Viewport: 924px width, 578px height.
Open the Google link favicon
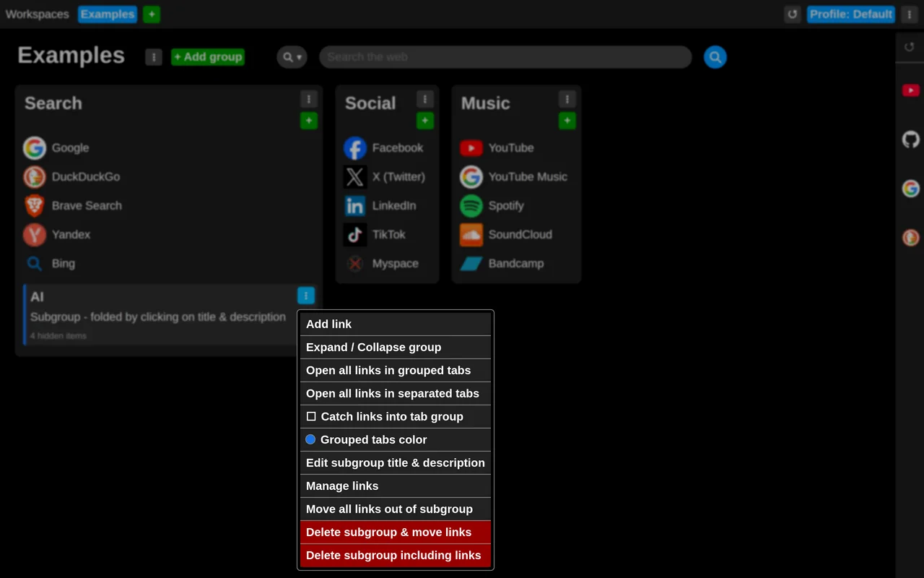tap(34, 148)
